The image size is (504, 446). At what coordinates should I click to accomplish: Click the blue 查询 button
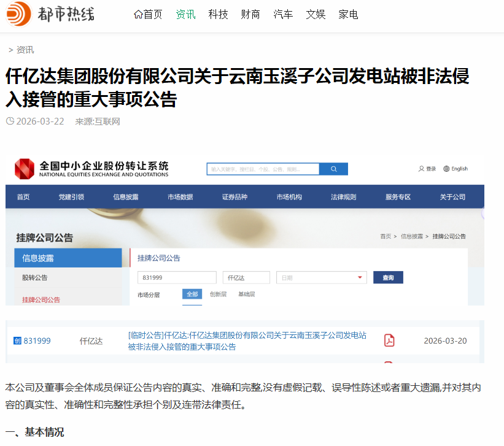(388, 278)
